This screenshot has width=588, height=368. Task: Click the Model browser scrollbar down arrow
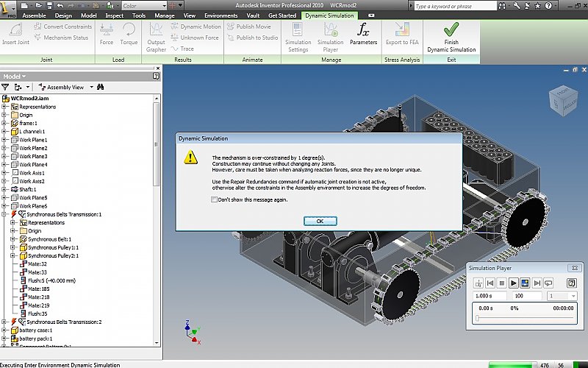tap(157, 343)
